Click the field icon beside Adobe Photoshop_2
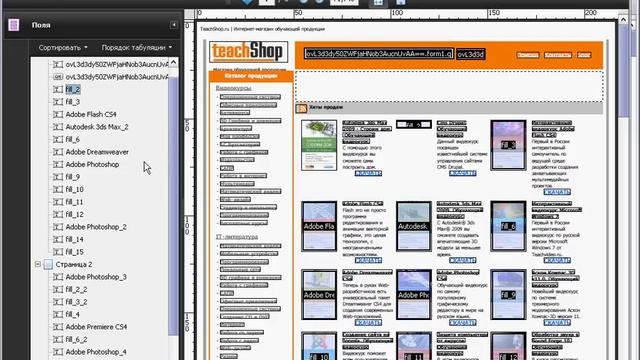640x360 pixels. 58,227
